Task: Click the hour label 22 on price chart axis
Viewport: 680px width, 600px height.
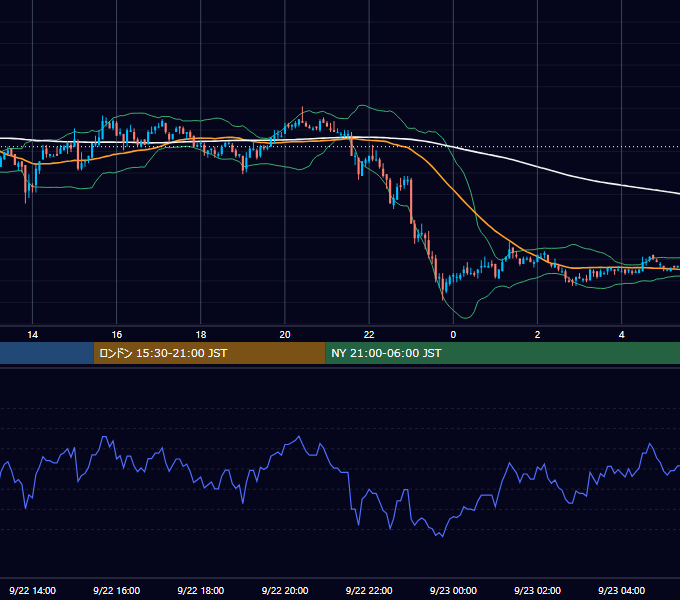Action: pos(369,335)
